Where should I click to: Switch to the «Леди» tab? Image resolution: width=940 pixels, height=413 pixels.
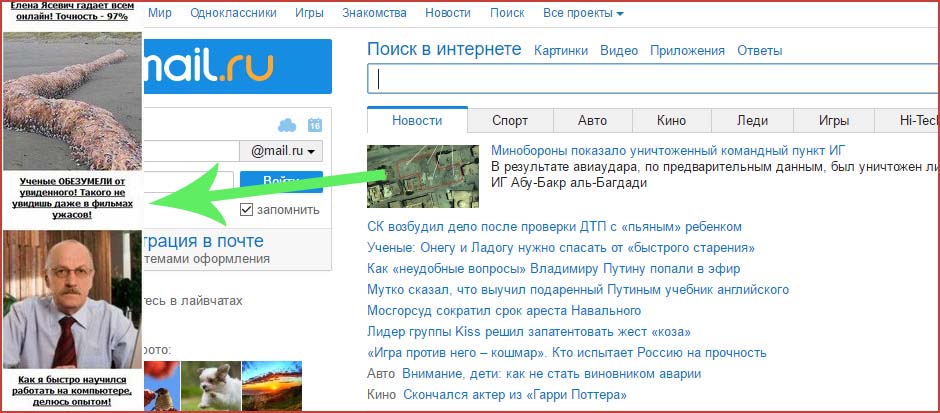pos(751,120)
